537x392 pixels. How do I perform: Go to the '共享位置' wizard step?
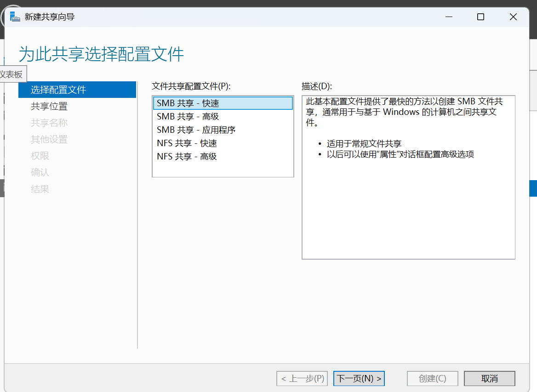49,107
